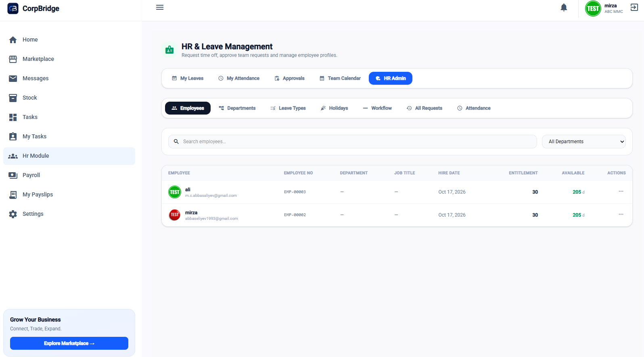Image resolution: width=644 pixels, height=357 pixels.
Task: Click the ali employee avatar
Action: tap(175, 192)
